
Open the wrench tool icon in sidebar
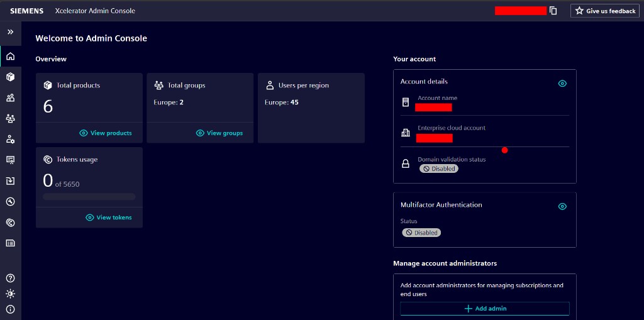(10, 201)
